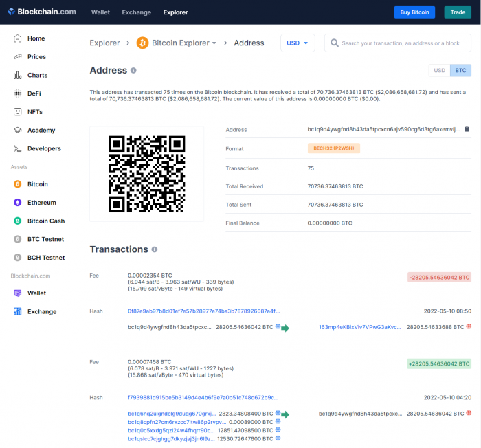Click globe icon beside 12851.47098500 BTC
Viewport: 481px width, 448px height.
[278, 430]
